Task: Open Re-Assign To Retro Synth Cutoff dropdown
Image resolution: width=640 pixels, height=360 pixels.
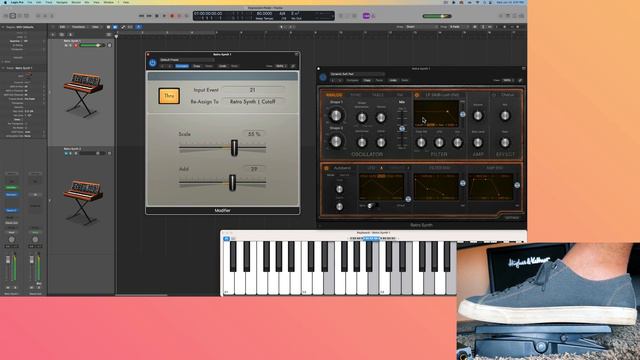Action: pos(253,102)
